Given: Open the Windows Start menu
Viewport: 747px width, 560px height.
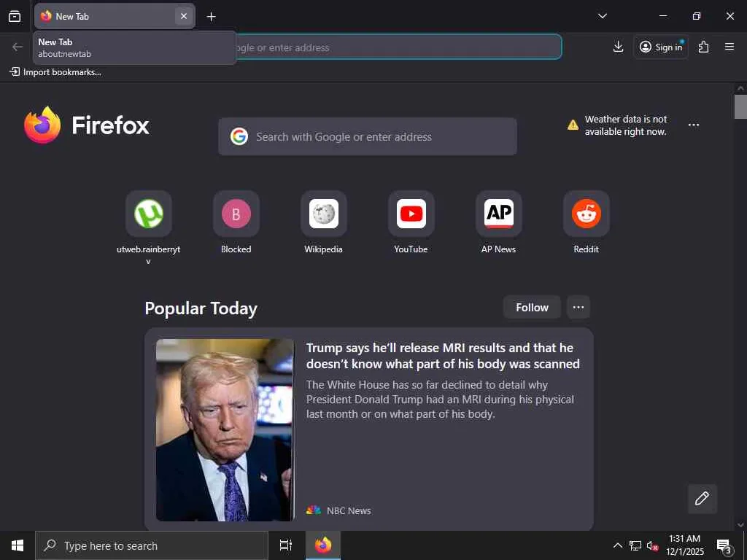Looking at the screenshot, I should (18, 545).
